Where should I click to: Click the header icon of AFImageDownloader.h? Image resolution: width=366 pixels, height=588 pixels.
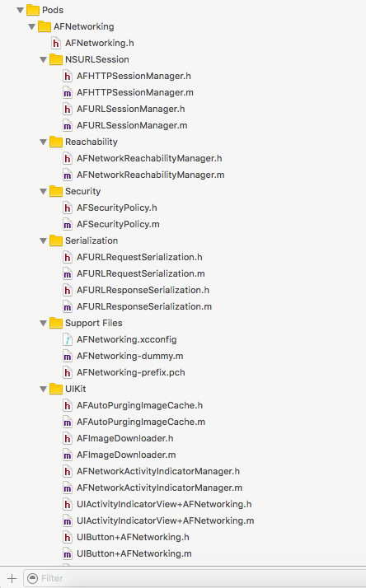(68, 438)
